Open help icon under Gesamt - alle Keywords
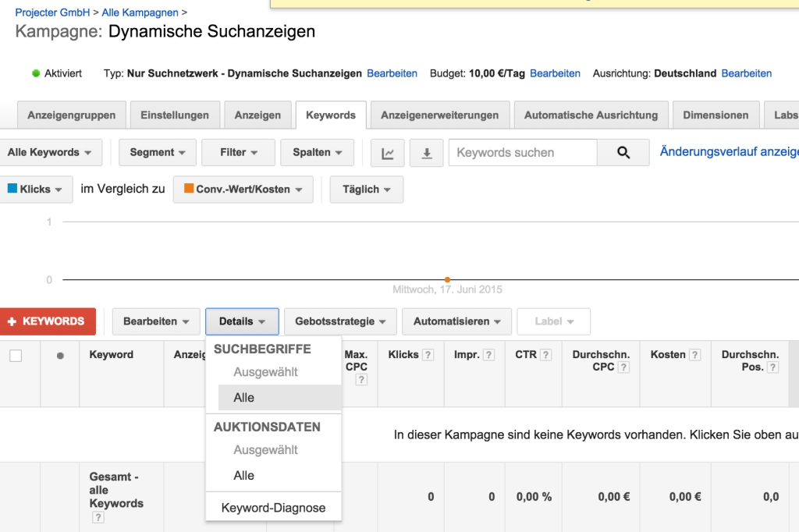The width and height of the screenshot is (799, 532). coord(98,517)
